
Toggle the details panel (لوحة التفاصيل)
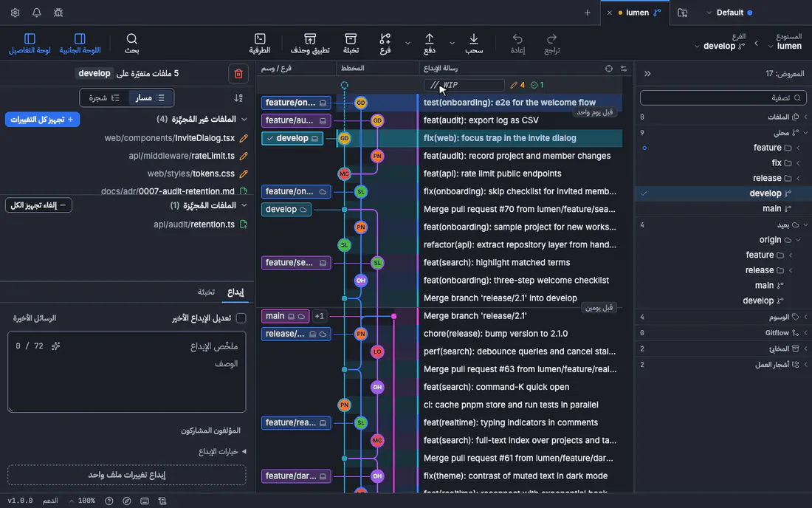click(x=30, y=44)
